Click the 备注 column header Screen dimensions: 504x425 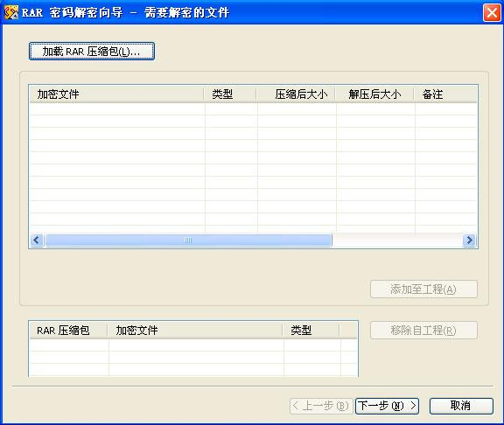coord(445,94)
